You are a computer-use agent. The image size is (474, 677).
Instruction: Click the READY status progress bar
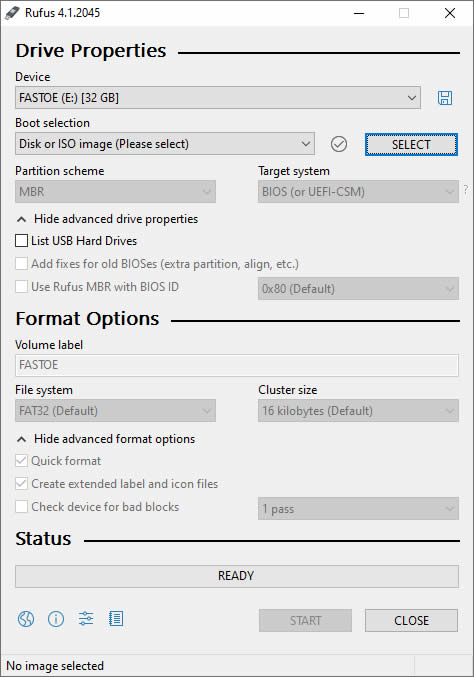pyautogui.click(x=237, y=576)
